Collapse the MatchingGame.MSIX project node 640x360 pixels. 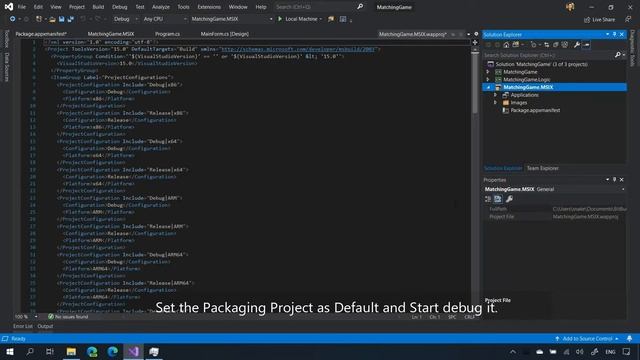(488, 87)
